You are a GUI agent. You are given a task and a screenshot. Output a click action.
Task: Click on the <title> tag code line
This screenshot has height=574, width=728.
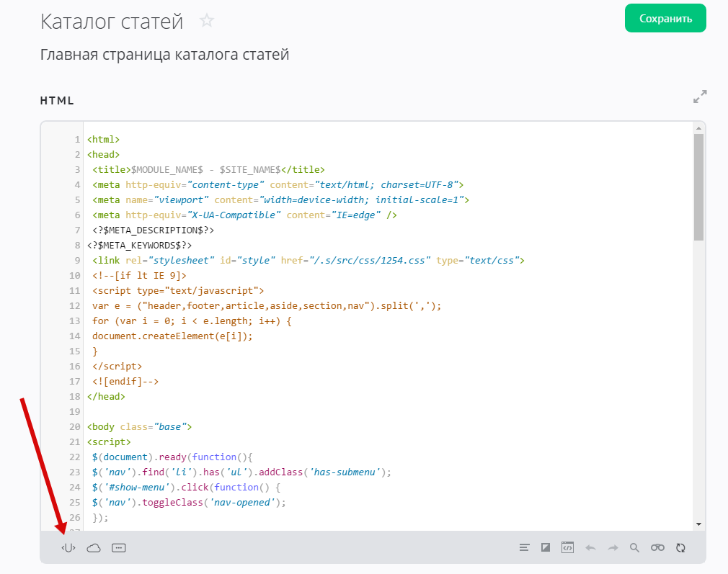(x=208, y=170)
